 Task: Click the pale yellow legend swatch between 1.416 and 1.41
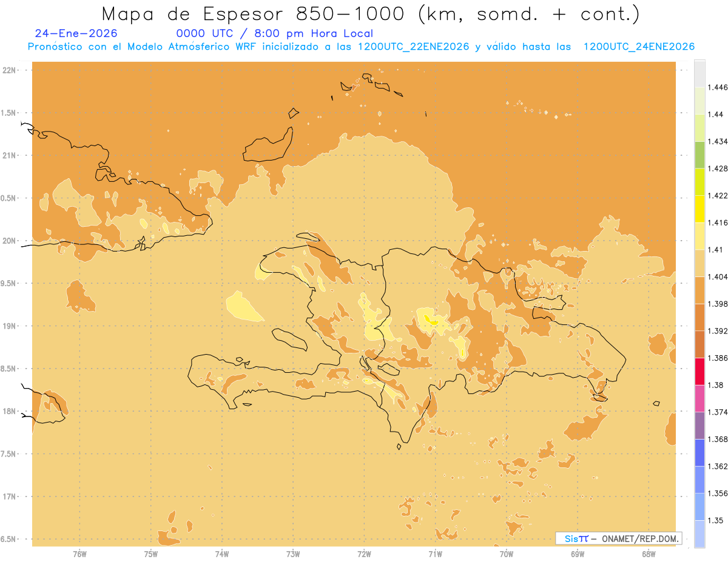pyautogui.click(x=699, y=236)
